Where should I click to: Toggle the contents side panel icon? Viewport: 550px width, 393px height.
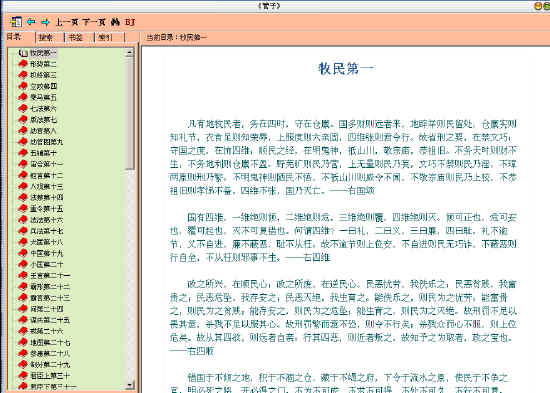coord(16,22)
